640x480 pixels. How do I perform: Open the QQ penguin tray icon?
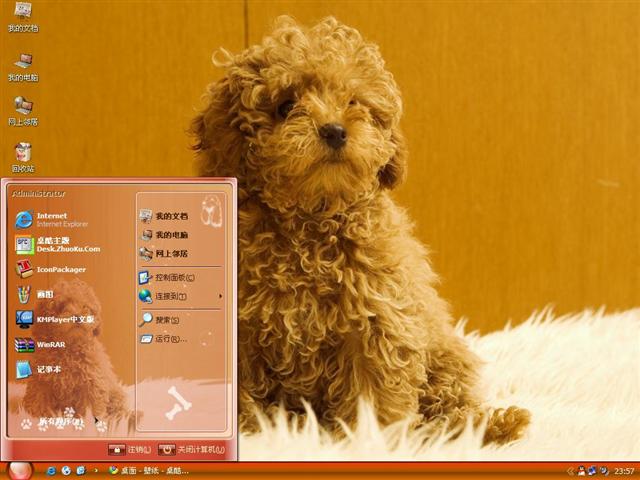pyautogui.click(x=581, y=471)
